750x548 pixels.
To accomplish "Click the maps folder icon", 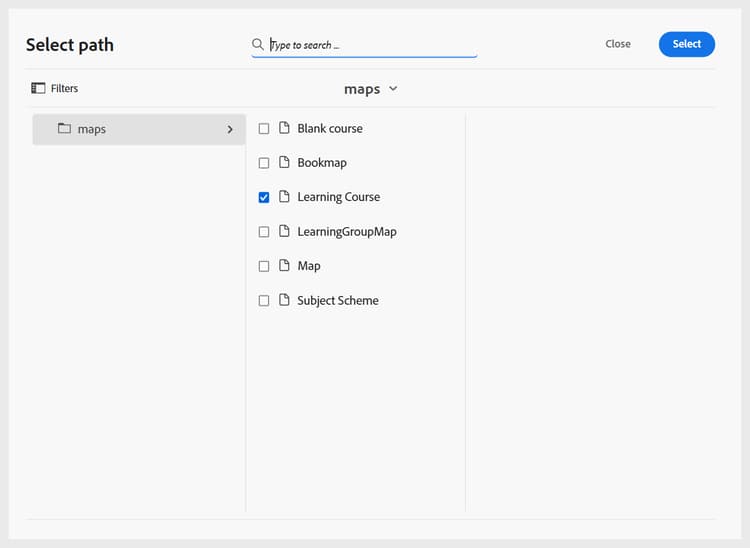I will click(x=64, y=129).
